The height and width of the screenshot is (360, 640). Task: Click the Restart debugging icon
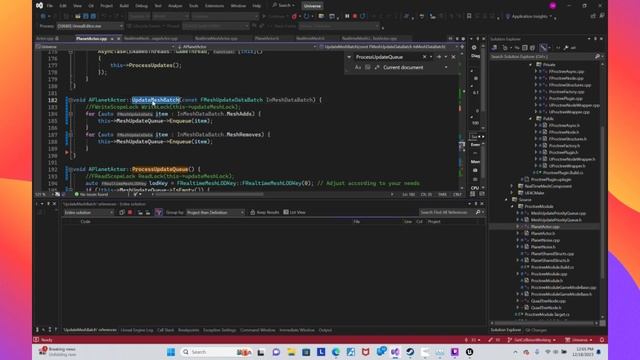coord(362,16)
